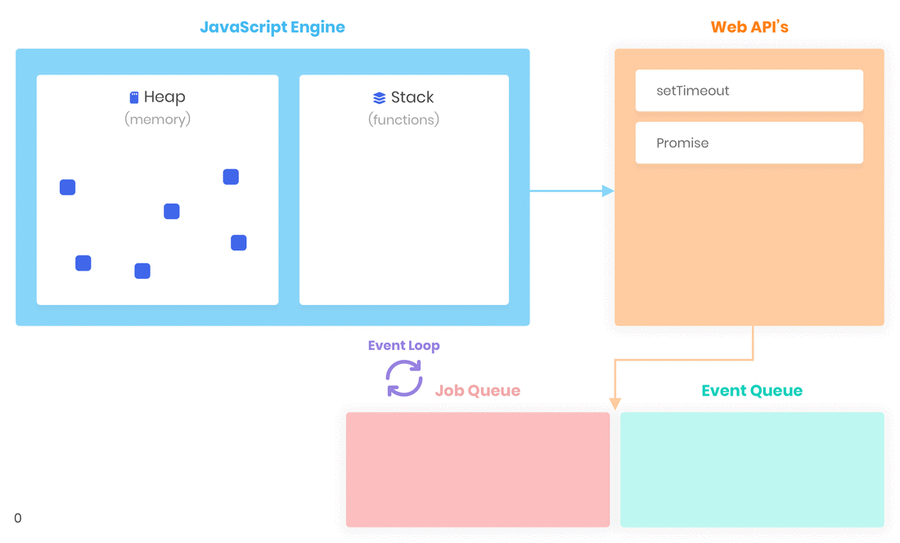Click the teal Event Queue box
This screenshot has height=543, width=900.
pos(752,470)
